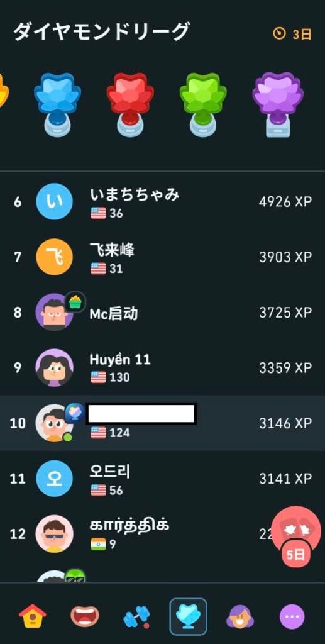The height and width of the screenshot is (644, 325).
Task: Open the speaking mouth practice tab
Action: tap(84, 616)
